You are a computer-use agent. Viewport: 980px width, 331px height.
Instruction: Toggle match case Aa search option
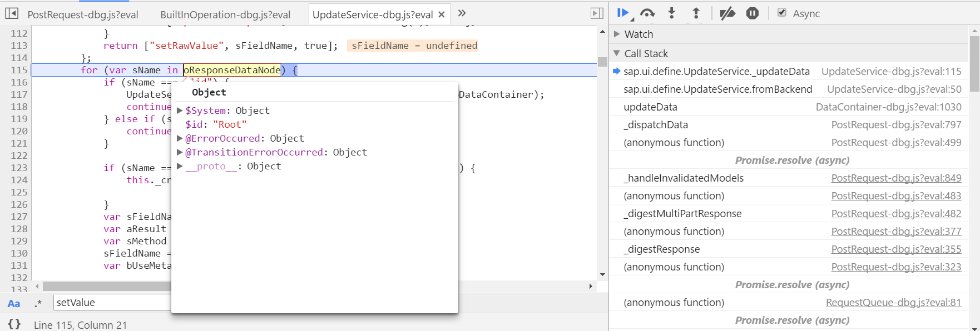pos(14,303)
